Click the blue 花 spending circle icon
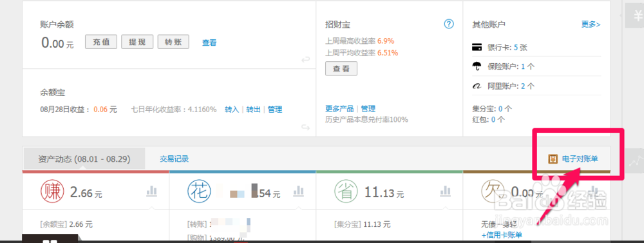The image size is (644, 243). (199, 192)
